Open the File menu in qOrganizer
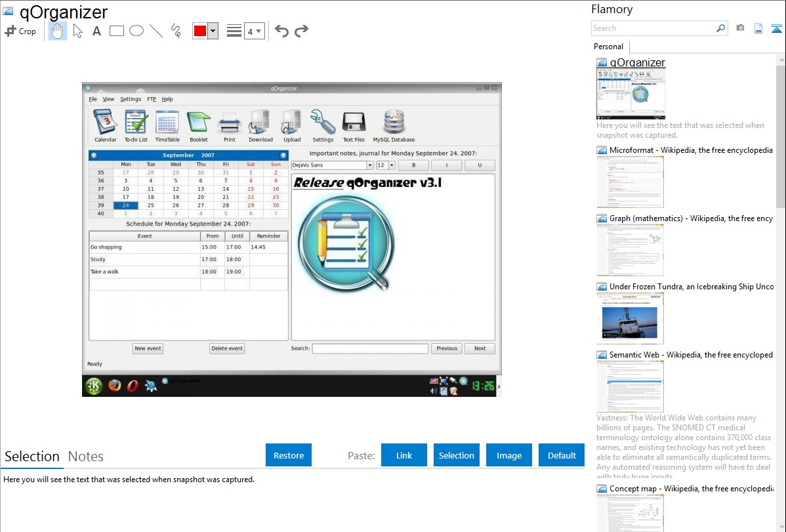Image resolution: width=786 pixels, height=532 pixels. click(93, 99)
